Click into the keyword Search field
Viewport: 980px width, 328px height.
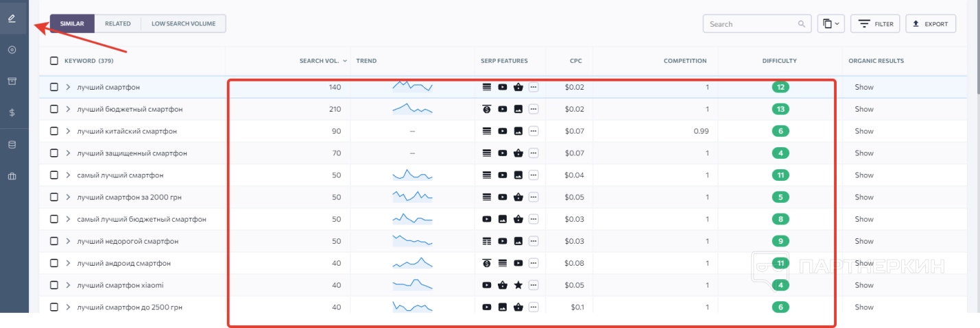click(x=751, y=24)
